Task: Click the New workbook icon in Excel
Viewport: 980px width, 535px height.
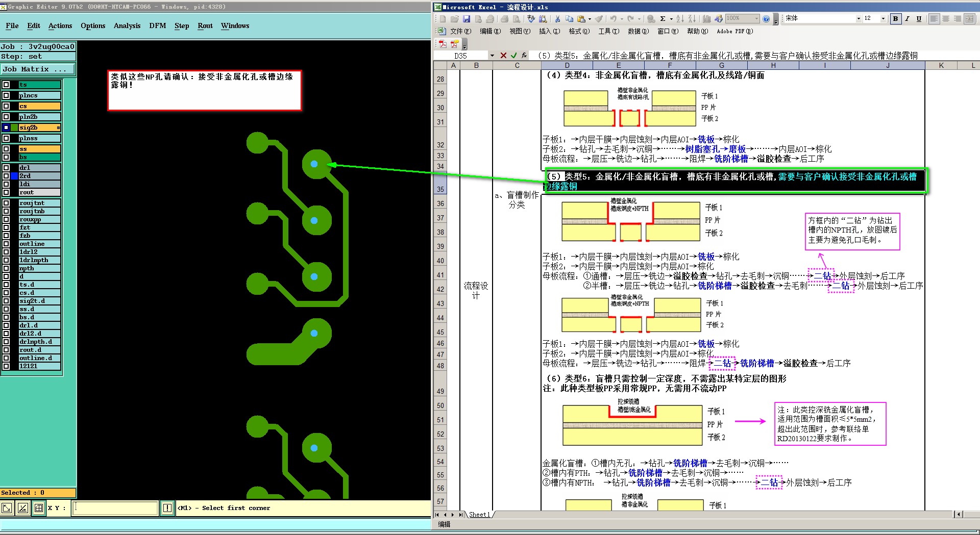Action: [443, 19]
